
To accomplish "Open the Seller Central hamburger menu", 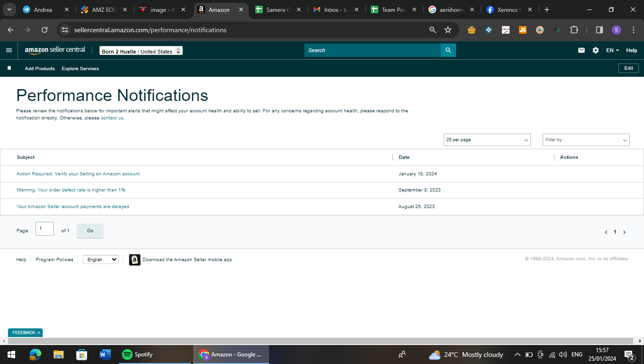I will (x=9, y=50).
